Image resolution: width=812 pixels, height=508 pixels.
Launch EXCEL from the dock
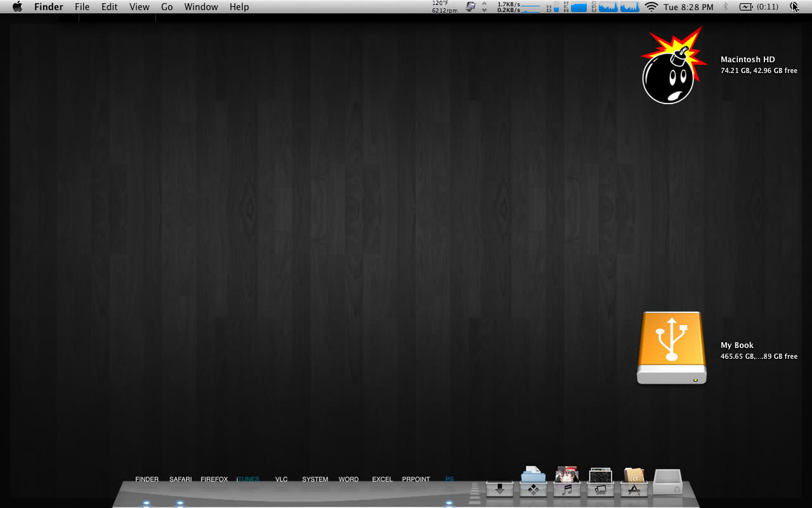382,479
